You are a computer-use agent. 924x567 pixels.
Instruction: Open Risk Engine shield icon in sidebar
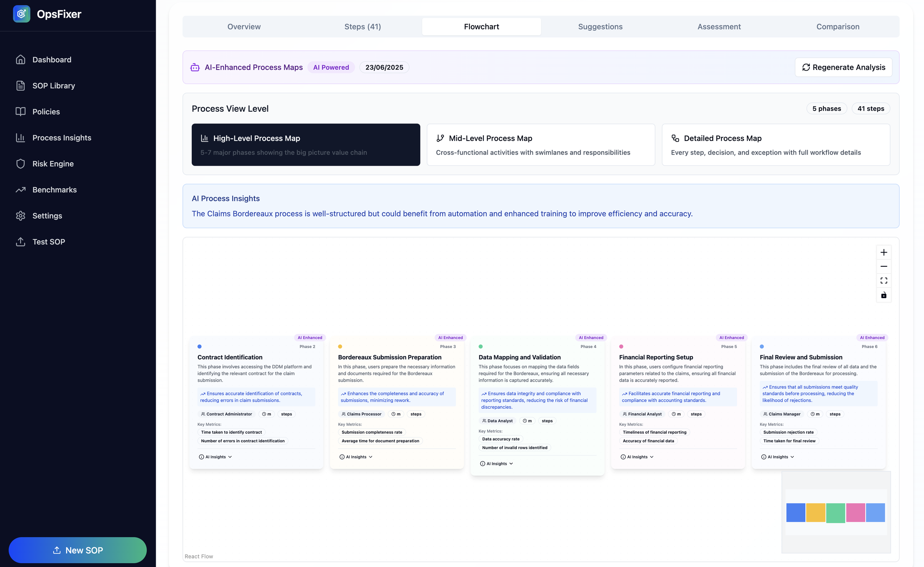(x=21, y=163)
